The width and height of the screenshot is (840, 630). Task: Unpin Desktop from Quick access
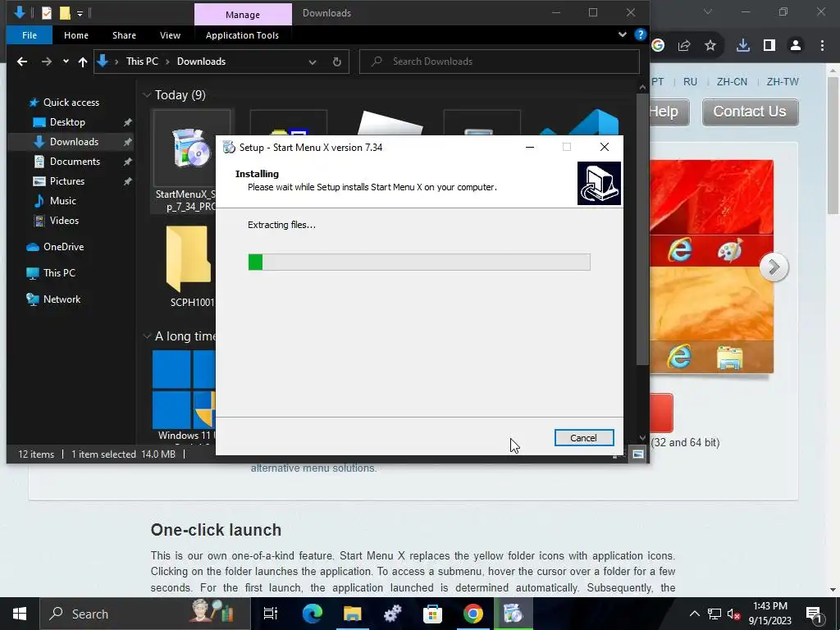[127, 122]
